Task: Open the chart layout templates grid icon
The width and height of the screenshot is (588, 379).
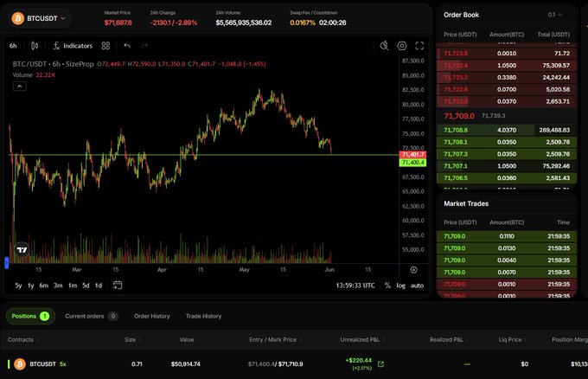Action: click(105, 46)
